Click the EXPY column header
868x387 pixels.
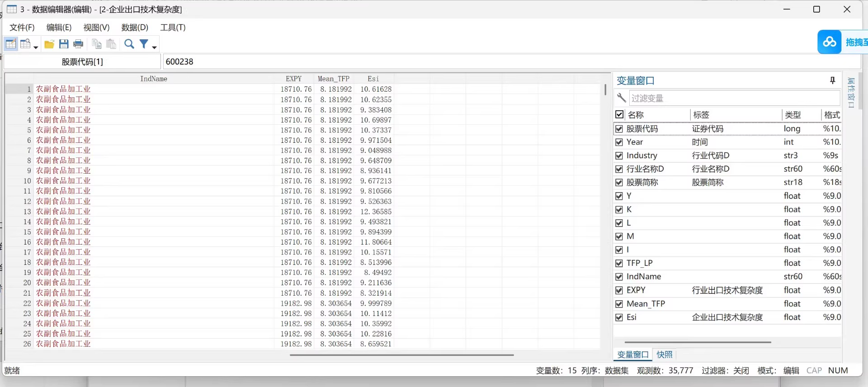pyautogui.click(x=293, y=79)
